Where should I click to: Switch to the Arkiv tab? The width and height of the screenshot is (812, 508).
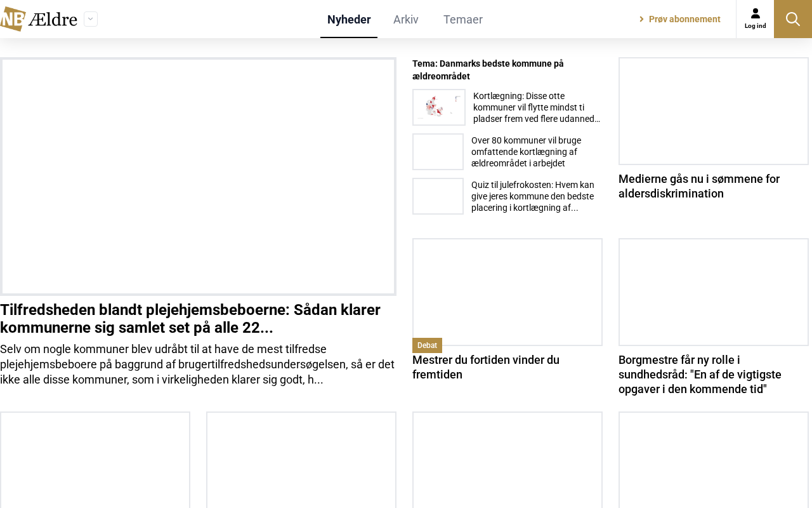coord(406,20)
